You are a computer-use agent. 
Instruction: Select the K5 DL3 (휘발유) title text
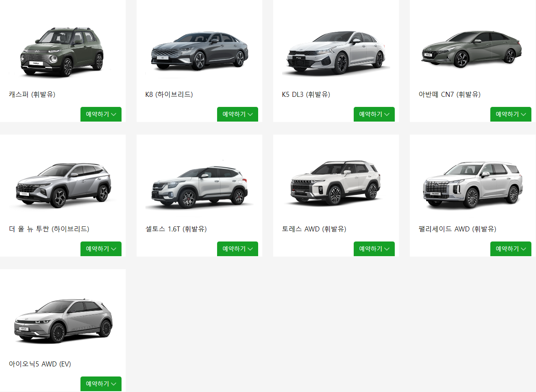306,94
